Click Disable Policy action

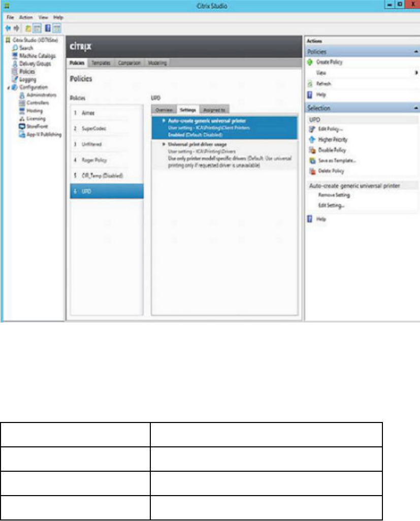(x=332, y=150)
